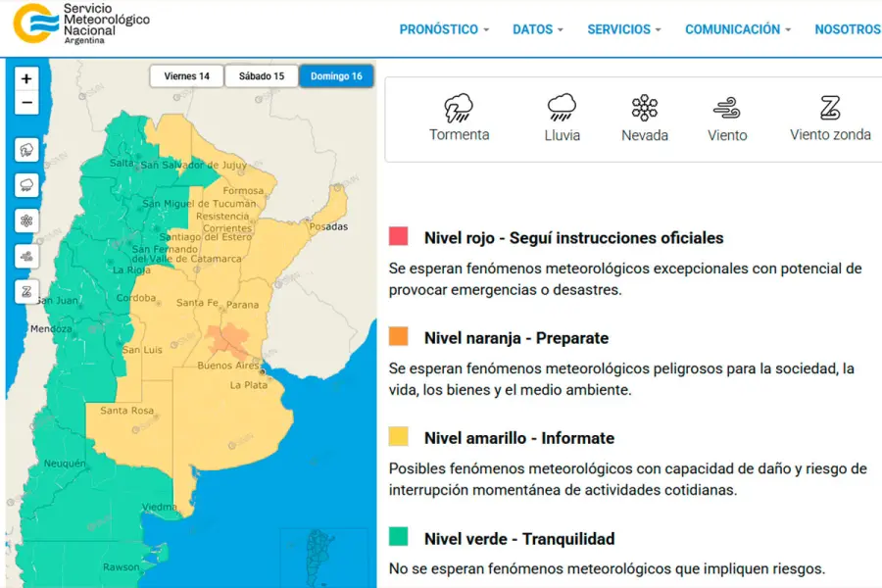
Task: Switch to the Viernes 14 tab
Action: pos(186,76)
